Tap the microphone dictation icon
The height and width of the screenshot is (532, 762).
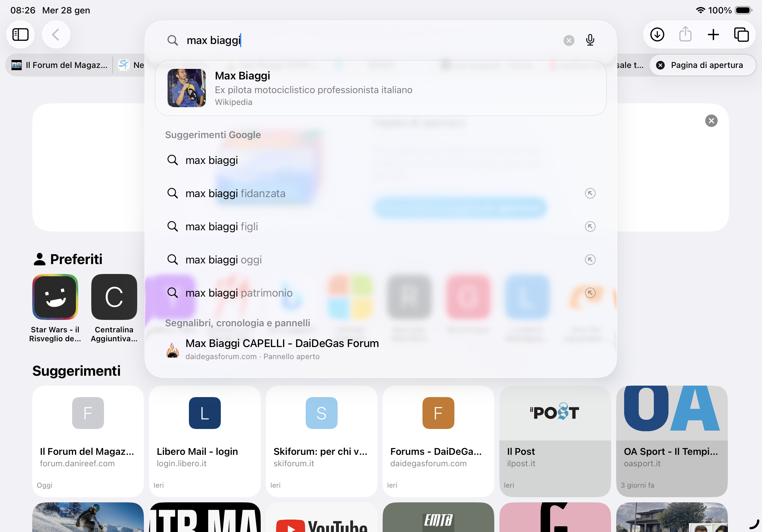[x=590, y=40]
